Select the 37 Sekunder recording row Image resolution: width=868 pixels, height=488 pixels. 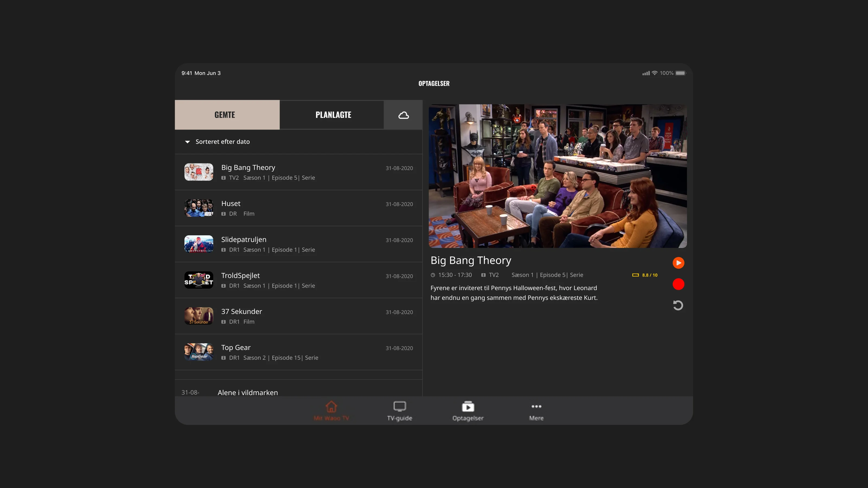tap(299, 316)
